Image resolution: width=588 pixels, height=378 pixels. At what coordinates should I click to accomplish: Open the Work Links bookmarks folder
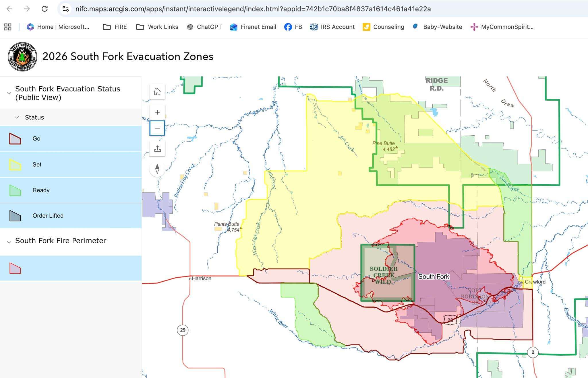click(157, 27)
